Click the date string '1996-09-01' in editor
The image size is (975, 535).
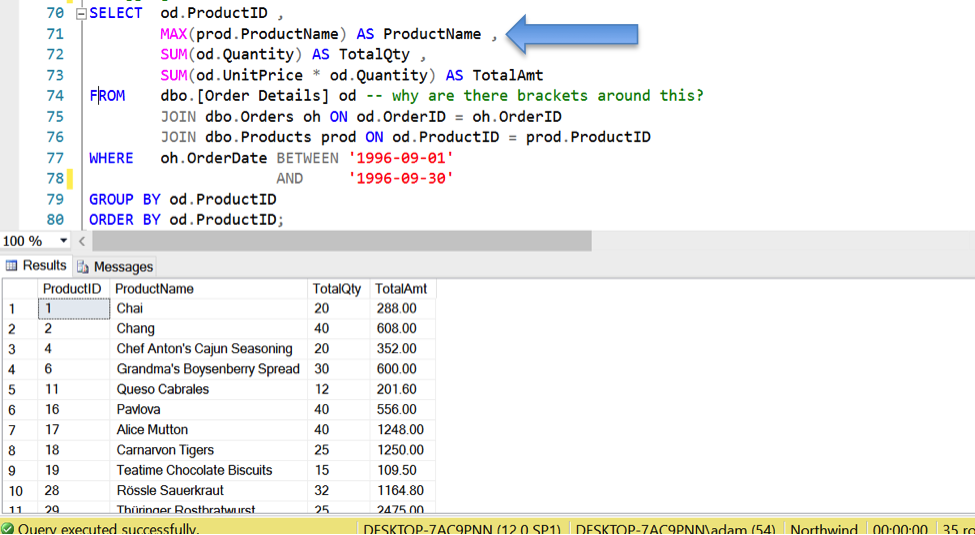point(401,158)
